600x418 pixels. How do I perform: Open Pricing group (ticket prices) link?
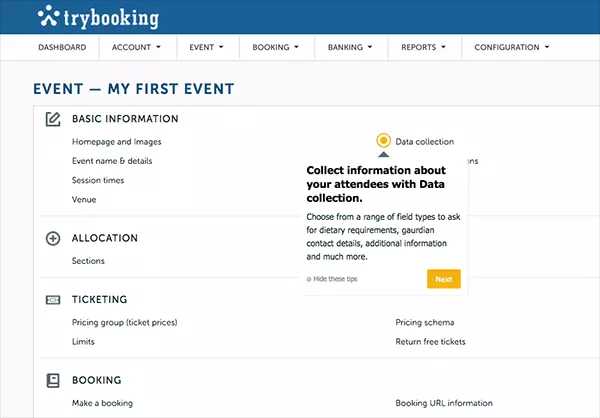(x=125, y=323)
